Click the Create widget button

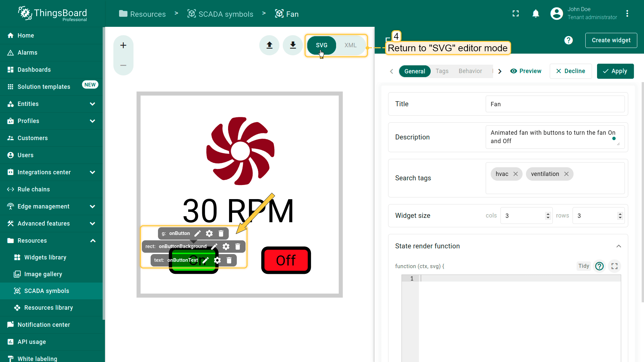click(611, 40)
